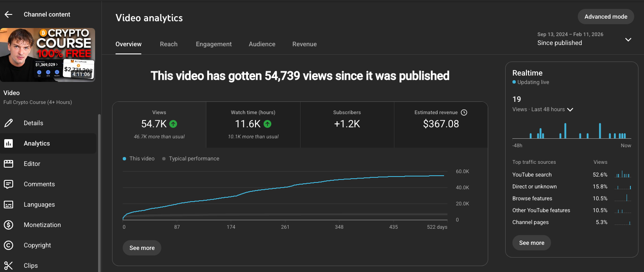Click the back arrow next to Channel content
This screenshot has height=272, width=644.
[x=8, y=14]
